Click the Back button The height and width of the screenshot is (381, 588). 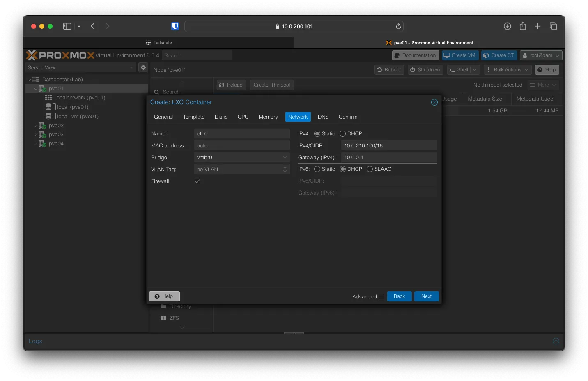[x=399, y=296]
